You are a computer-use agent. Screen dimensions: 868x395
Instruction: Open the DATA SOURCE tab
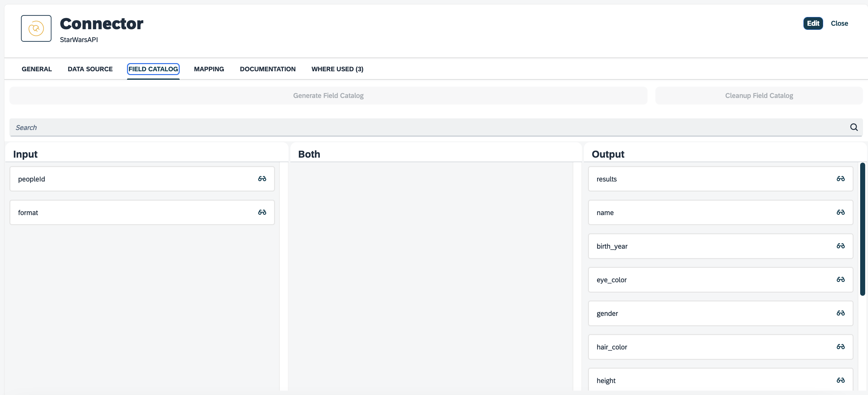point(90,69)
